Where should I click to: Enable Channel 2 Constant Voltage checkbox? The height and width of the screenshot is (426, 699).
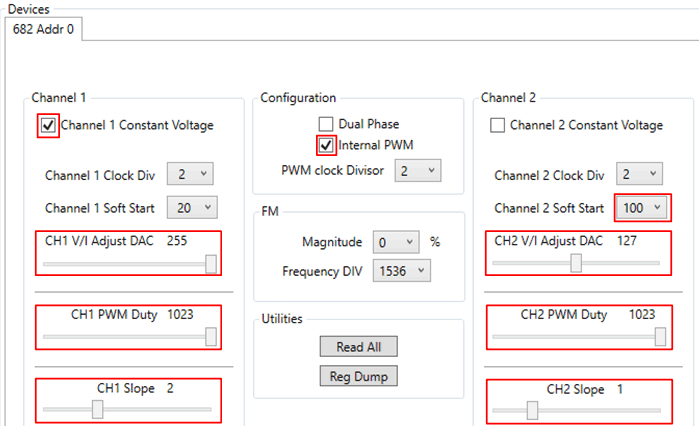pyautogui.click(x=497, y=126)
